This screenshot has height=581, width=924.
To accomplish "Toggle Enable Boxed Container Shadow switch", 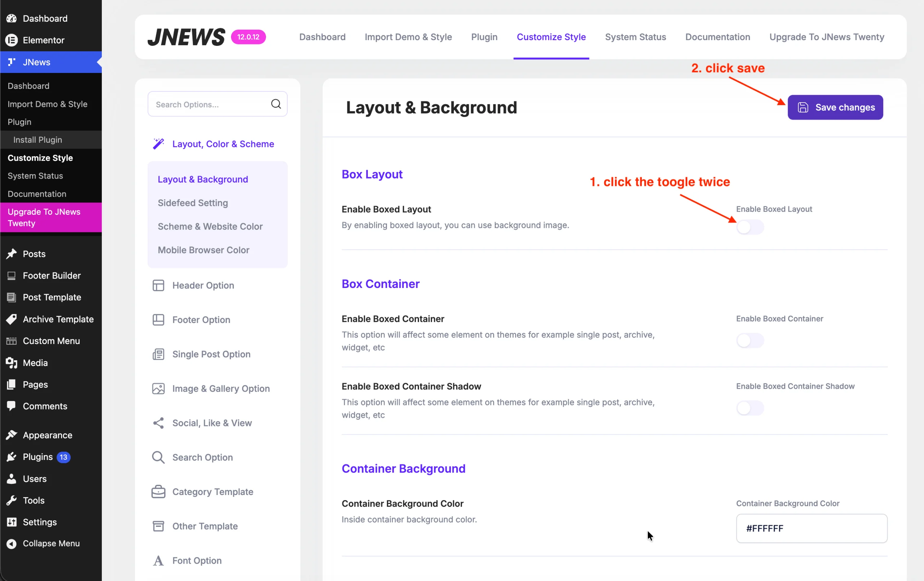I will click(750, 408).
